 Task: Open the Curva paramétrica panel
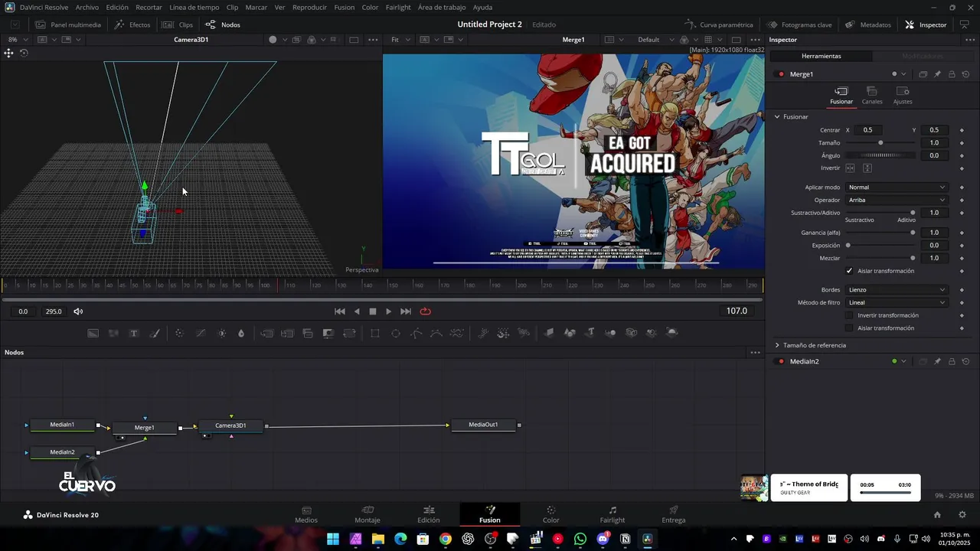[719, 24]
